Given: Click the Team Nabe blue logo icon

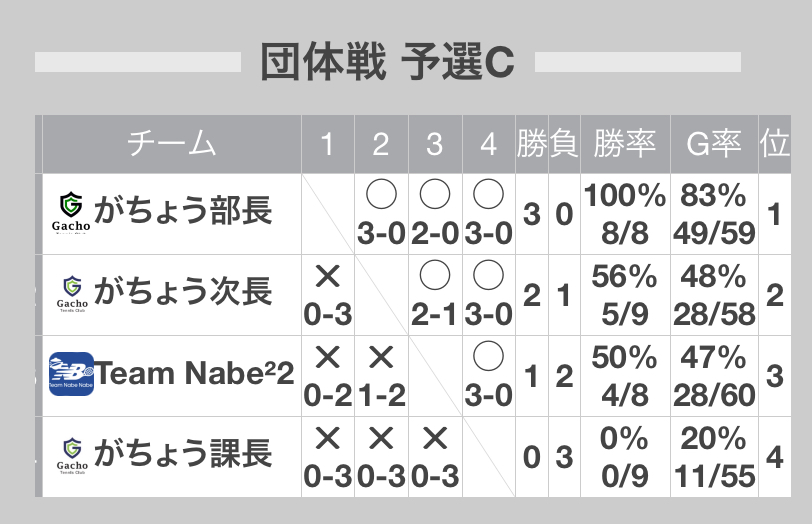Looking at the screenshot, I should tap(71, 374).
